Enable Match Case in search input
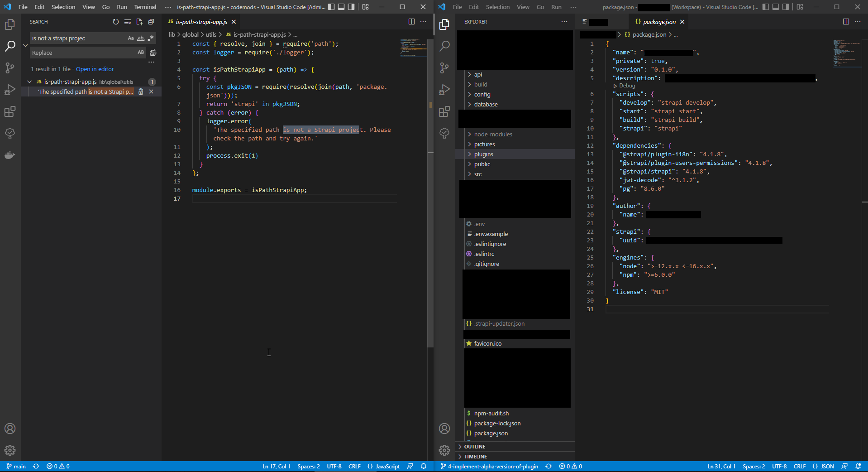 [x=130, y=38]
